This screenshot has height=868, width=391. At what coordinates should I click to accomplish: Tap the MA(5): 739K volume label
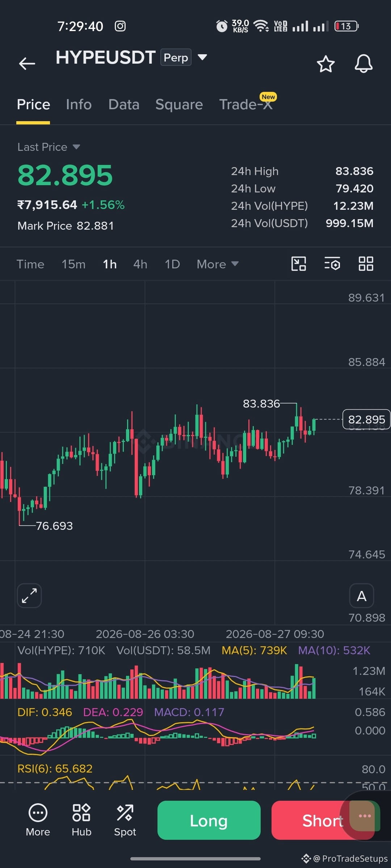tap(254, 650)
